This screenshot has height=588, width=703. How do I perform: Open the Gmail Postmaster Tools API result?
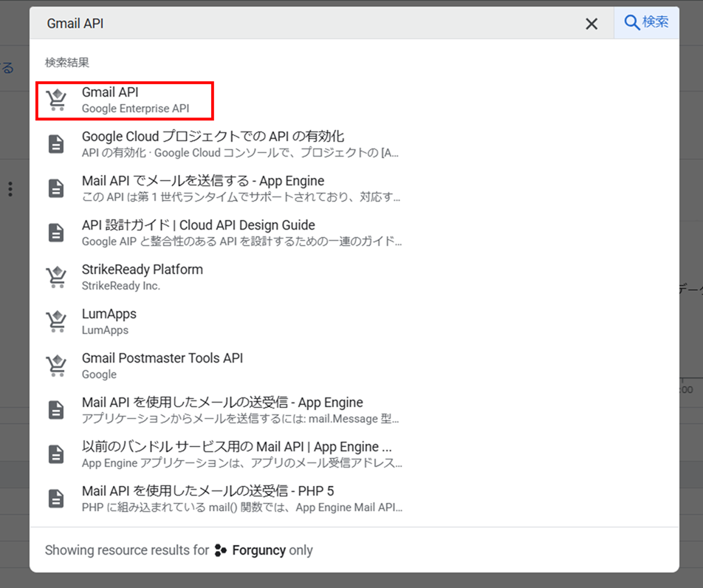pos(354,366)
